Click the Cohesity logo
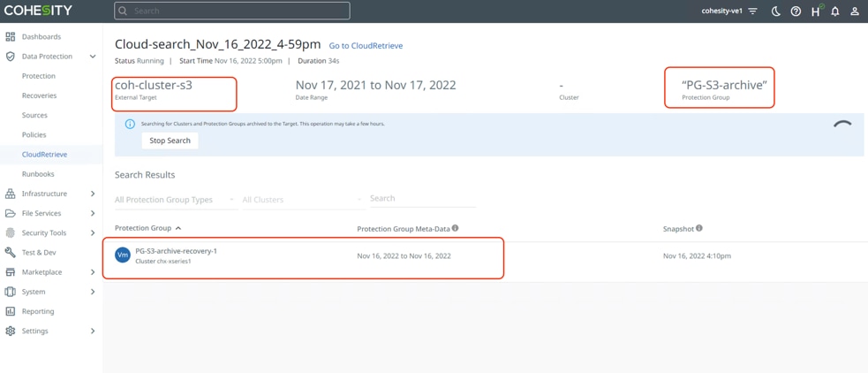This screenshot has height=373, width=868. (37, 11)
